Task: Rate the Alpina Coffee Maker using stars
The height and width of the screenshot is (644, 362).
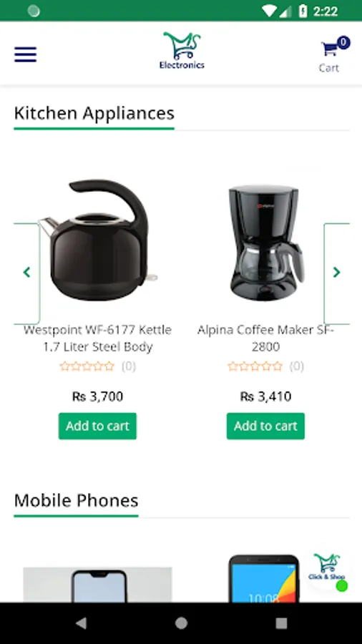Action: (255, 366)
